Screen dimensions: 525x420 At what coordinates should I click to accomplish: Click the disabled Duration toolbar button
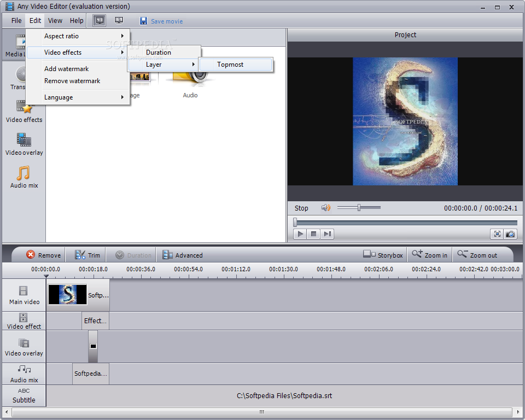pyautogui.click(x=133, y=255)
